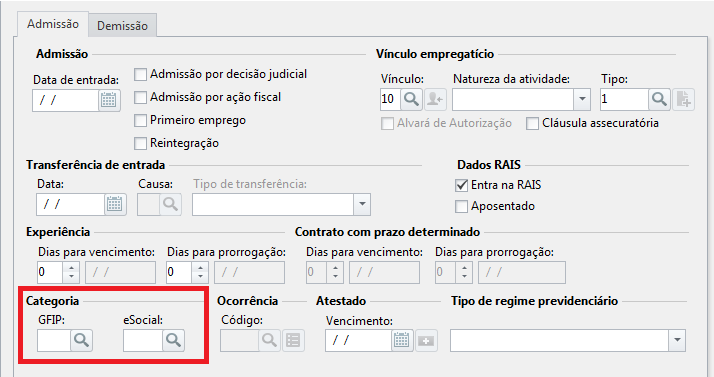Switch to Admissão tab
The width and height of the screenshot is (714, 377).
pos(53,24)
